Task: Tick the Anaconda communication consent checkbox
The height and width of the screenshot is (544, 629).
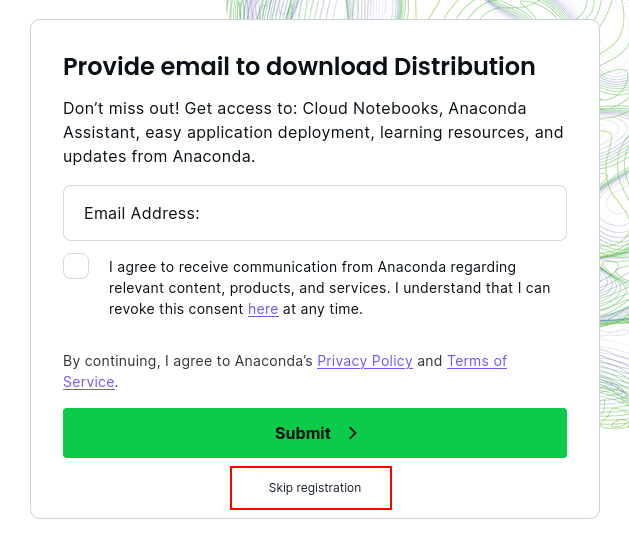Action: click(x=76, y=267)
